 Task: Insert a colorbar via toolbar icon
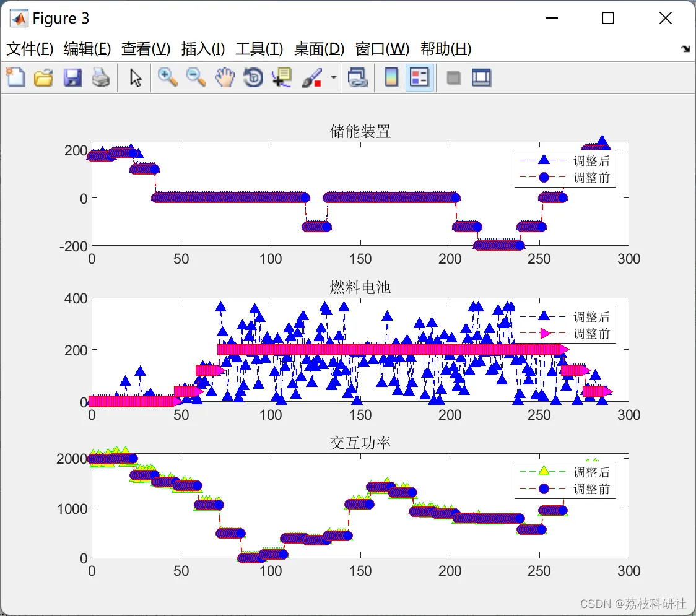pyautogui.click(x=391, y=78)
